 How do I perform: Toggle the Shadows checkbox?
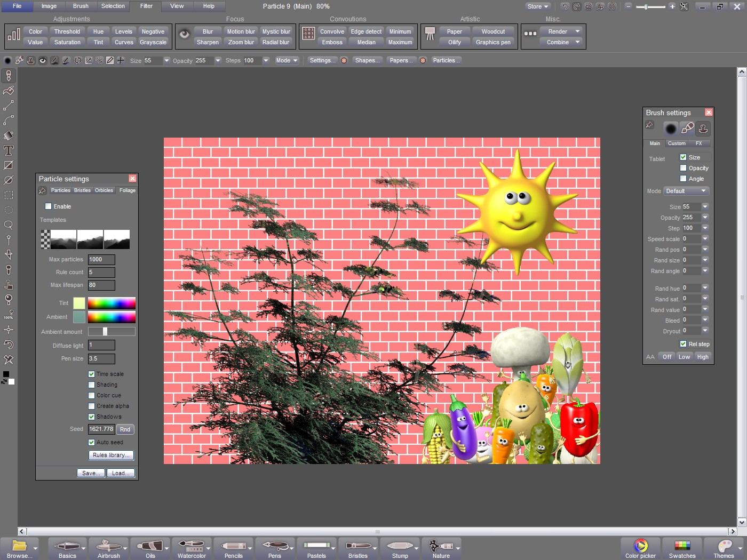(92, 417)
